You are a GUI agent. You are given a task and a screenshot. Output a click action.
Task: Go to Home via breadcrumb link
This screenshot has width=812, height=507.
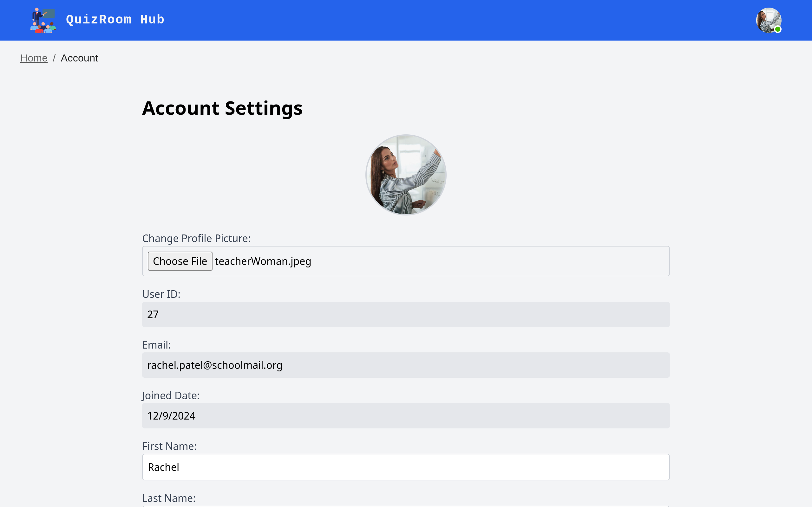(x=34, y=58)
